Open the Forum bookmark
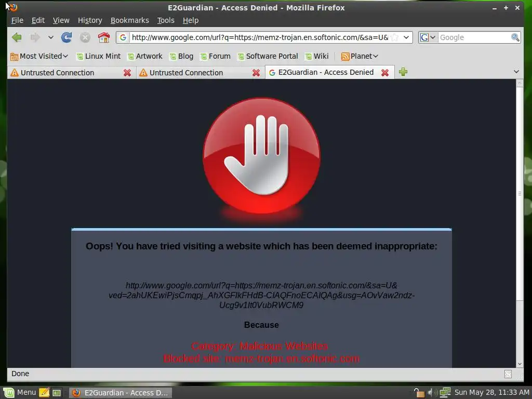The width and height of the screenshot is (532, 399). point(216,56)
